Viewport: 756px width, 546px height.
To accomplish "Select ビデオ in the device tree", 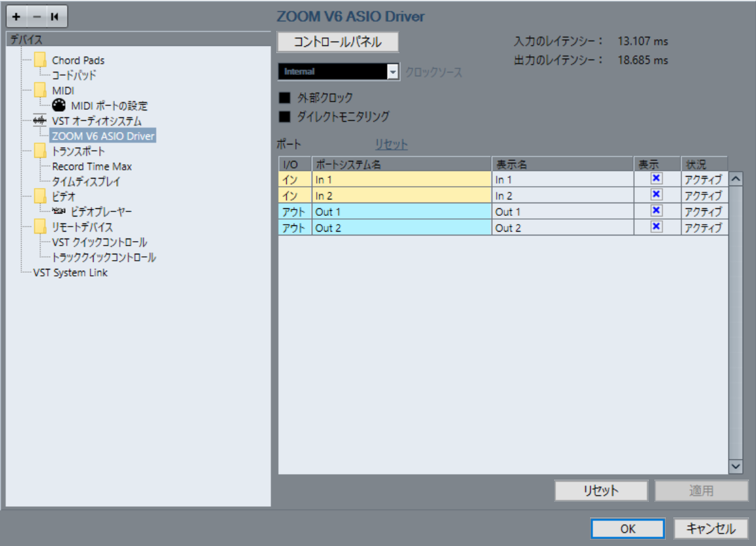I will [x=64, y=197].
